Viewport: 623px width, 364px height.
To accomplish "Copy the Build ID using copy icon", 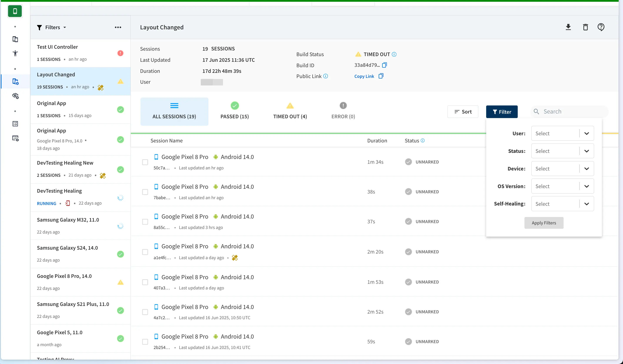I will point(384,65).
